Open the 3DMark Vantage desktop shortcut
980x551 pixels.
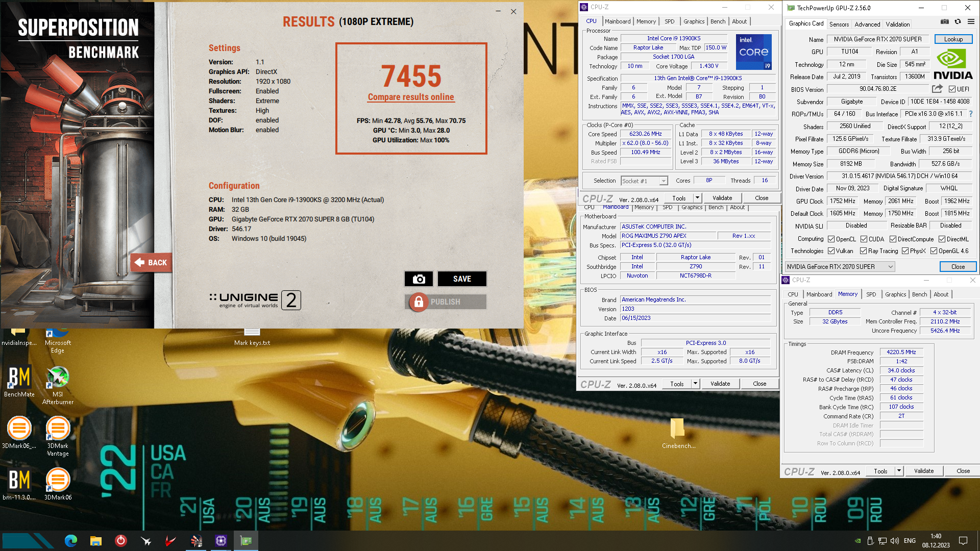coord(58,436)
